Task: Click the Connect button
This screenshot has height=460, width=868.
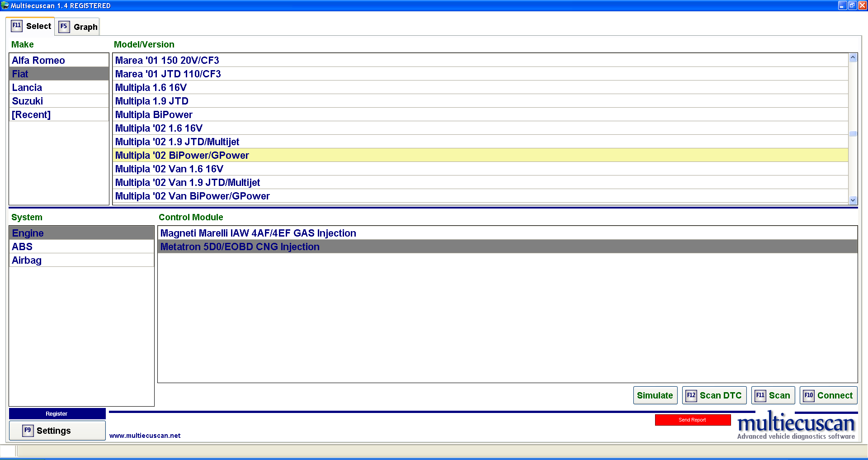Action: (828, 395)
